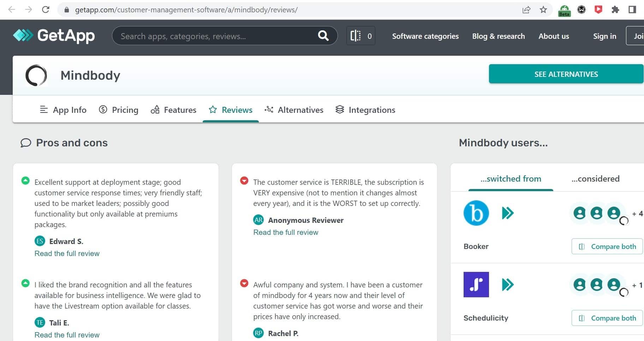This screenshot has width=644, height=341.
Task: Click the Pros and cons speech bubble icon
Action: pos(26,143)
